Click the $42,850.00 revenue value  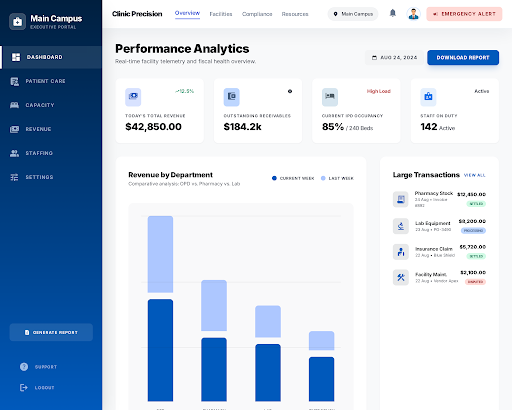tap(153, 127)
